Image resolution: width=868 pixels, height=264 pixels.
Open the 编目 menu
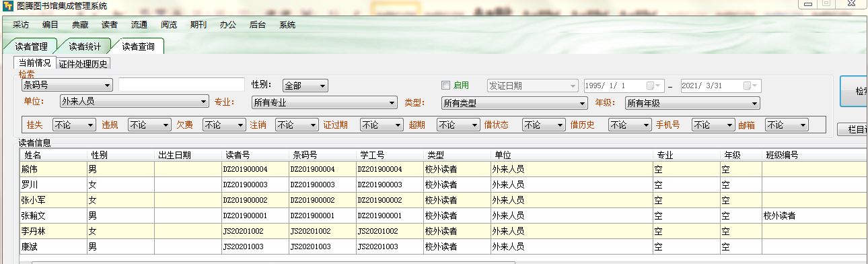click(50, 25)
